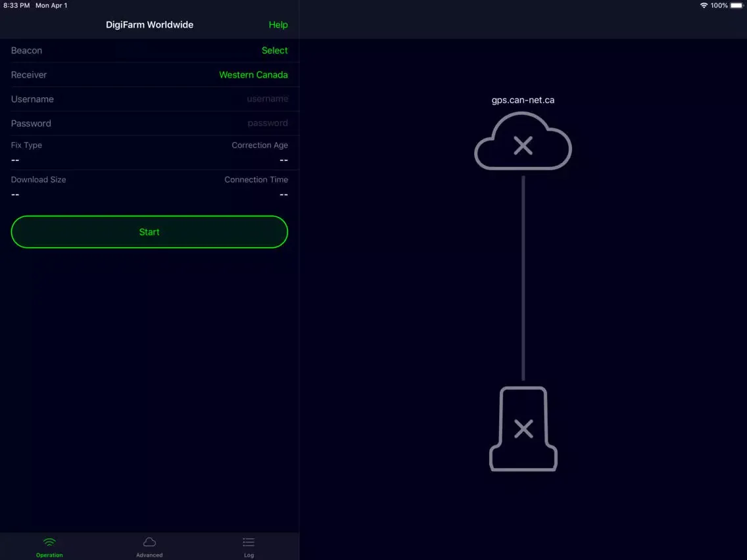Screen dimensions: 747x560
Task: Tap the disconnected beacon device icon
Action: click(523, 429)
